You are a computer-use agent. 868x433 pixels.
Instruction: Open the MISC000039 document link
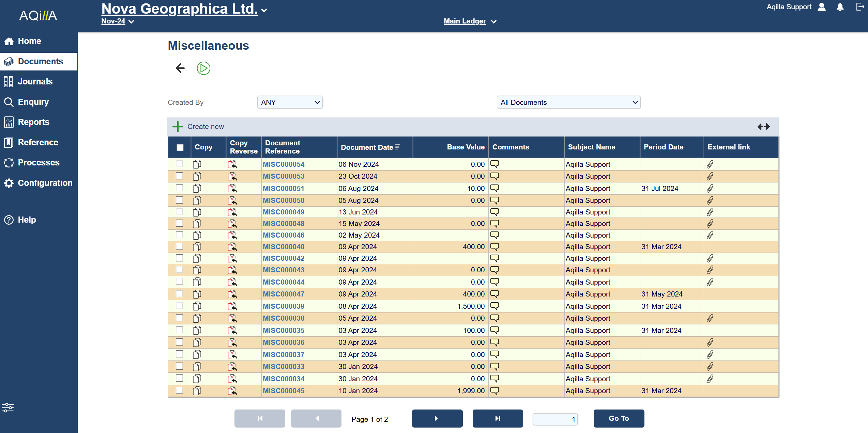click(x=284, y=306)
